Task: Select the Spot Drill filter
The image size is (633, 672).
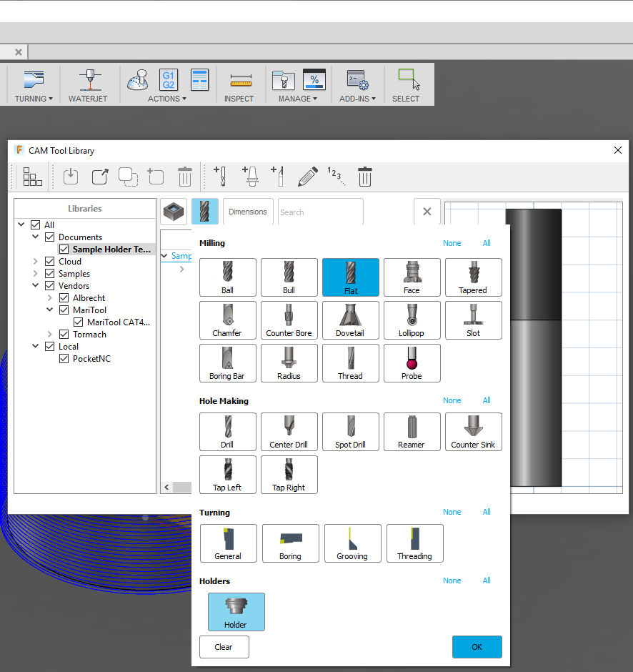Action: click(351, 432)
